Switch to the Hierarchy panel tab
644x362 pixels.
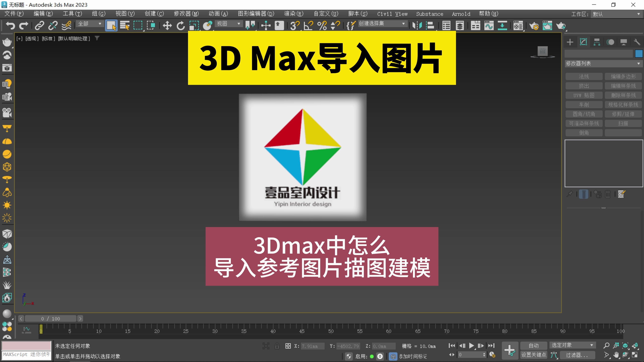pyautogui.click(x=597, y=42)
